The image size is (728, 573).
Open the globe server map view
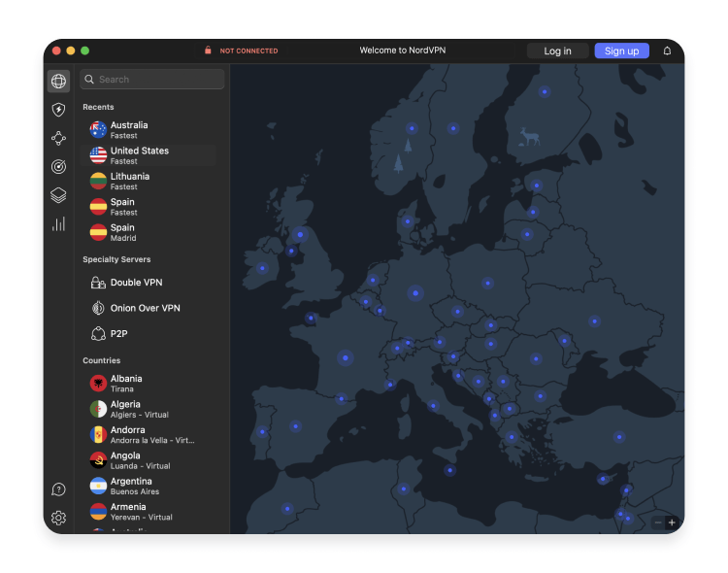tap(58, 82)
